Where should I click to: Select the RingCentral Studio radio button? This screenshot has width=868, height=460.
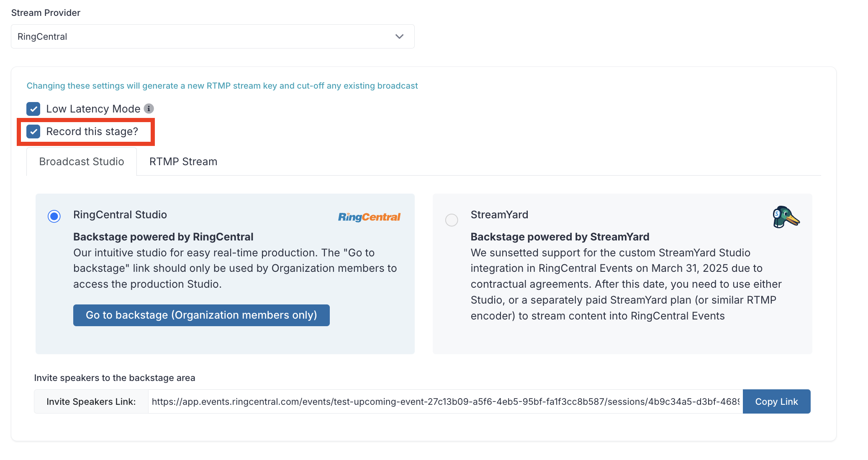click(x=54, y=216)
